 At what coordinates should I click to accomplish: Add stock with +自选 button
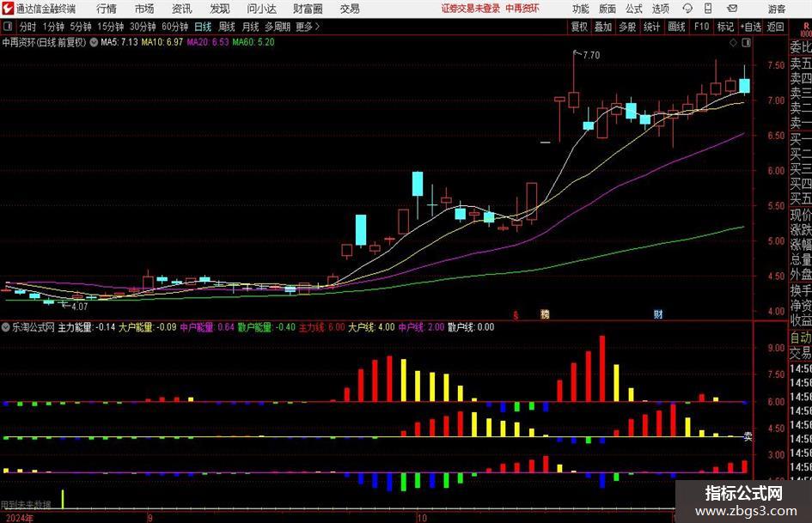pos(751,27)
